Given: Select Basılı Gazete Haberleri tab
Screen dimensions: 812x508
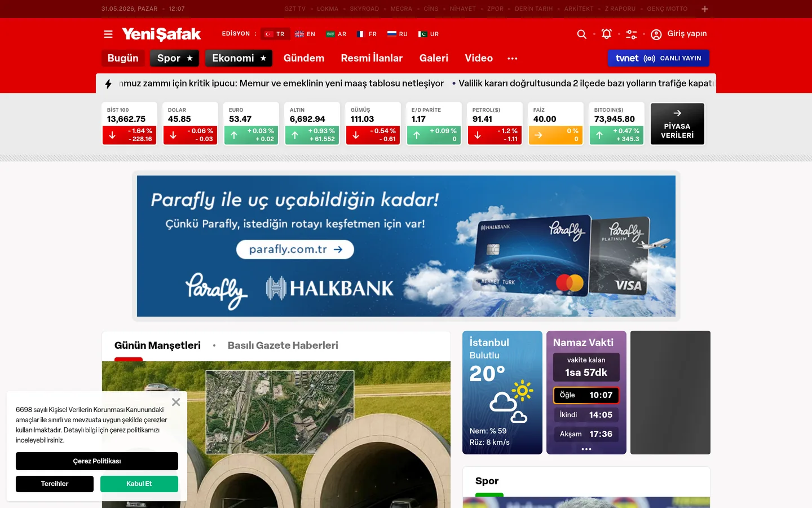Looking at the screenshot, I should 283,345.
